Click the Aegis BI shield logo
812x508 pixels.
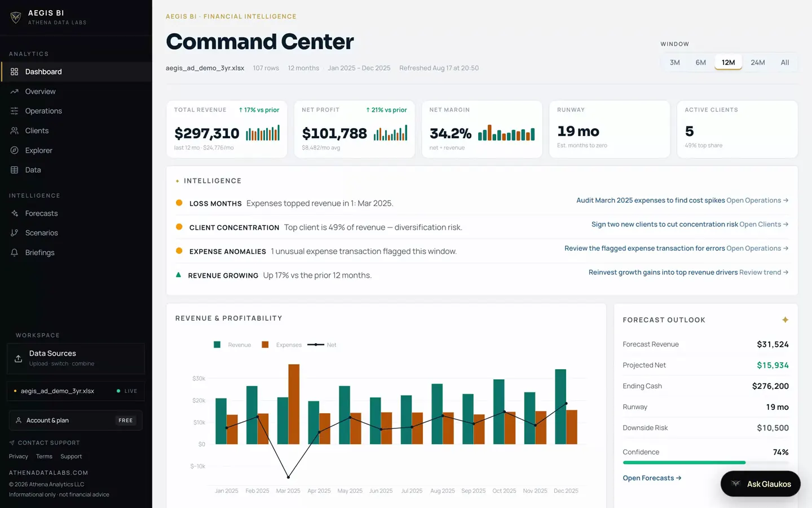(16, 17)
